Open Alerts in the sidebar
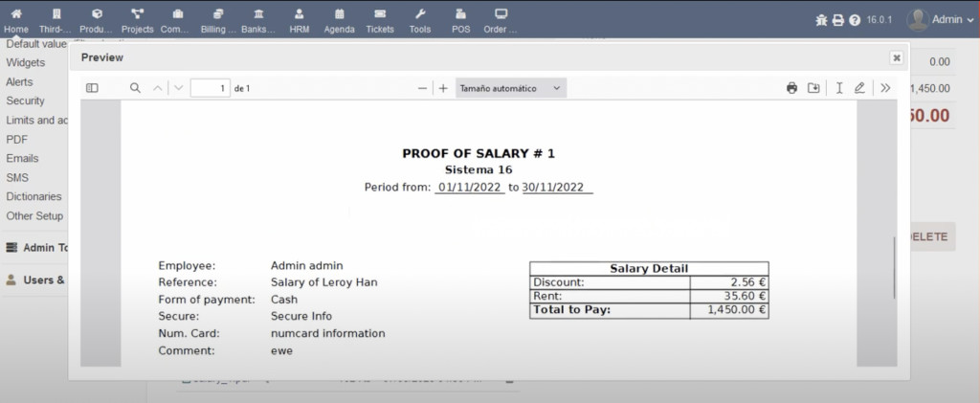 pyautogui.click(x=19, y=82)
